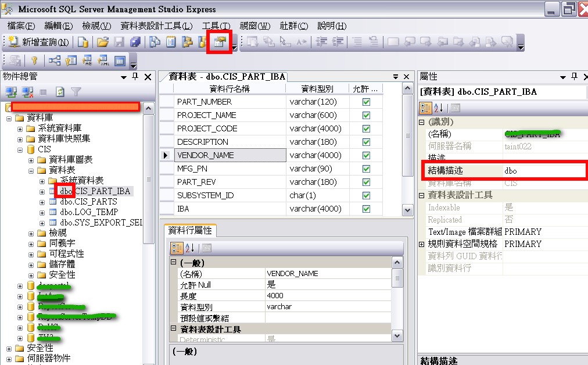The width and height of the screenshot is (588, 365).
Task: Click Alphabetical sort icon in 屬性 panel
Action: 438,108
